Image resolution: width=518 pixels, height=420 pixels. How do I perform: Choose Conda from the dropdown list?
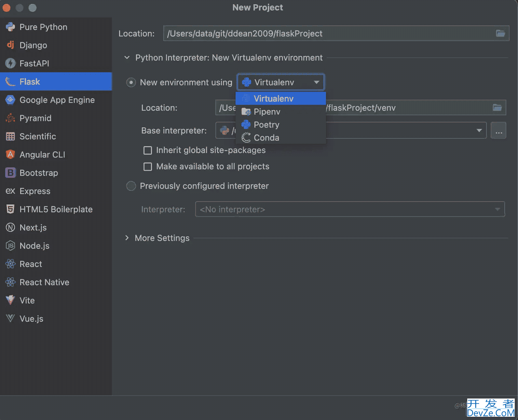click(x=281, y=138)
